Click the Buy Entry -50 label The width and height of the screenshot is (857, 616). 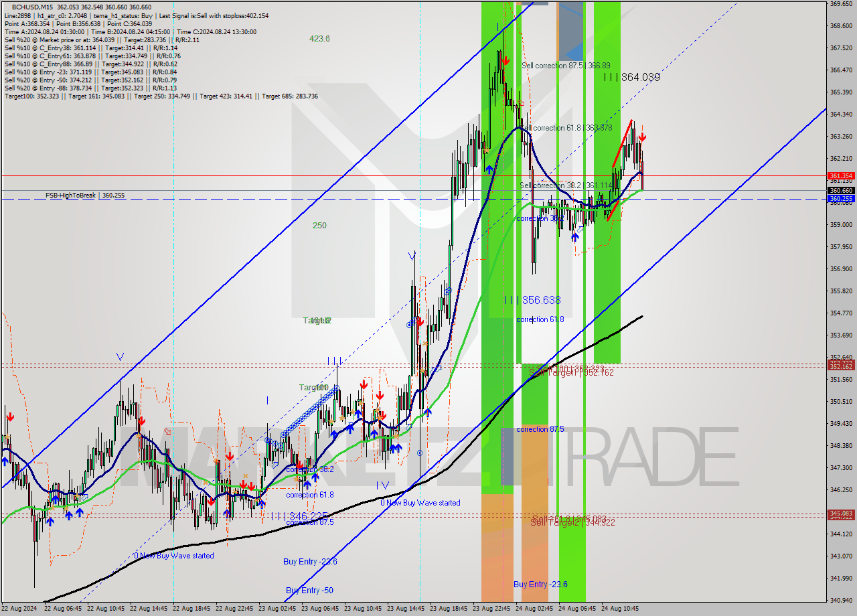click(x=309, y=590)
